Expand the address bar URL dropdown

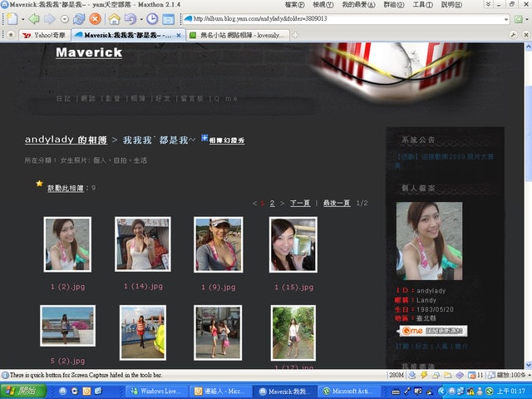pyautogui.click(x=506, y=19)
